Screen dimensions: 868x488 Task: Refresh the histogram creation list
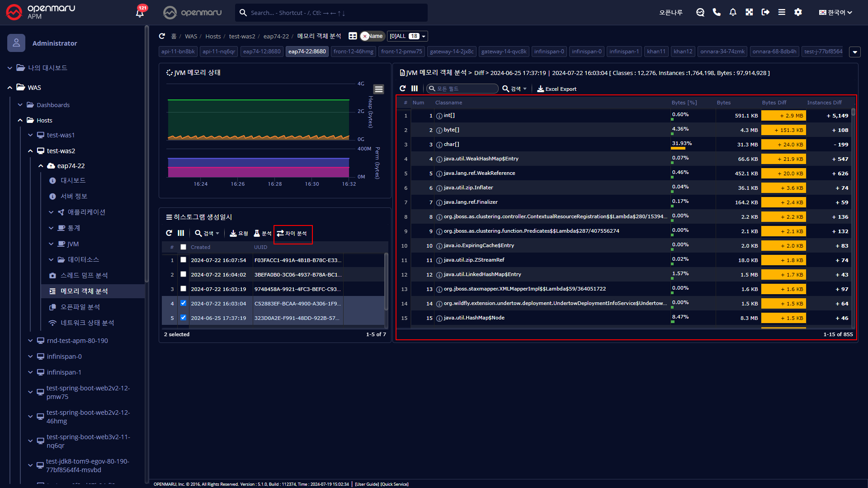coord(169,233)
